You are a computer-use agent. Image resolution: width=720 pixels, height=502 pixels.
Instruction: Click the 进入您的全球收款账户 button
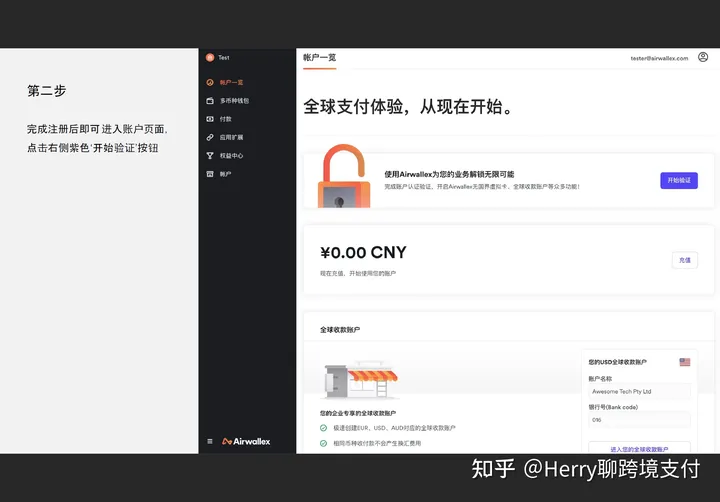click(639, 448)
